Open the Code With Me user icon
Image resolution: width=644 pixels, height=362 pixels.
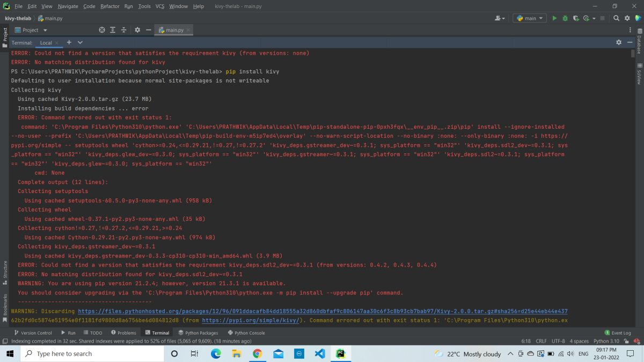click(500, 18)
